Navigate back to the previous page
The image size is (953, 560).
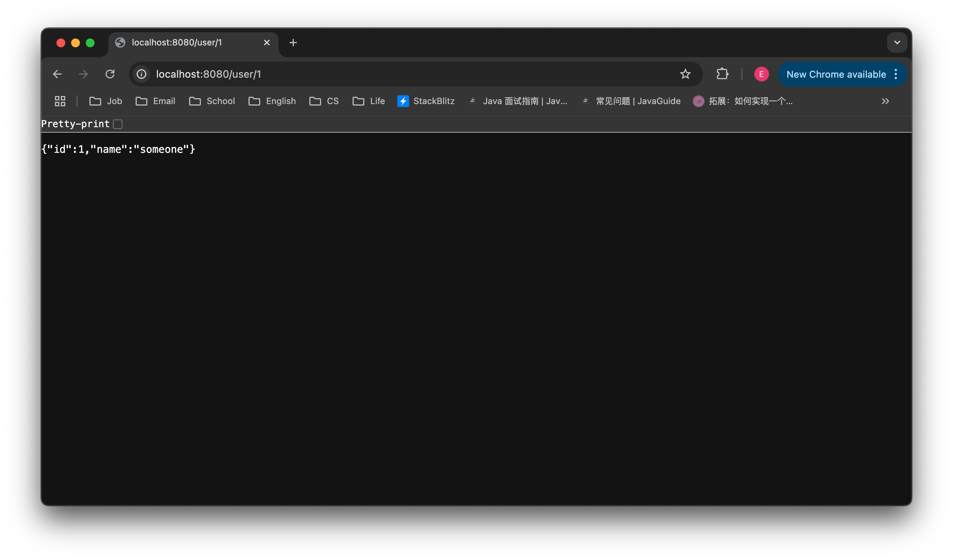[x=57, y=74]
